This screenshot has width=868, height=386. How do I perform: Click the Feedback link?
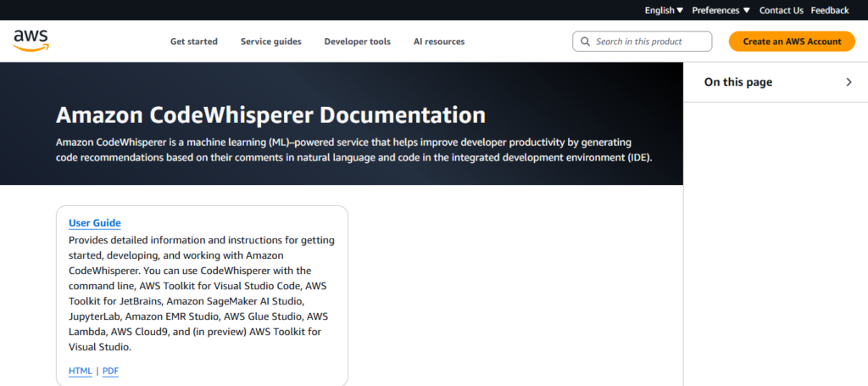(830, 10)
